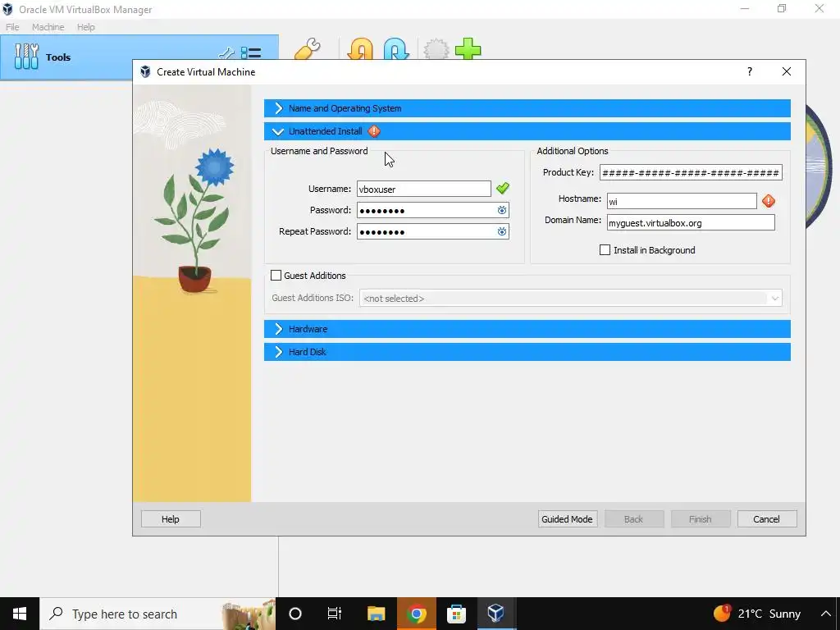Click the green plus Add machine icon
This screenshot has width=840, height=630.
468,48
